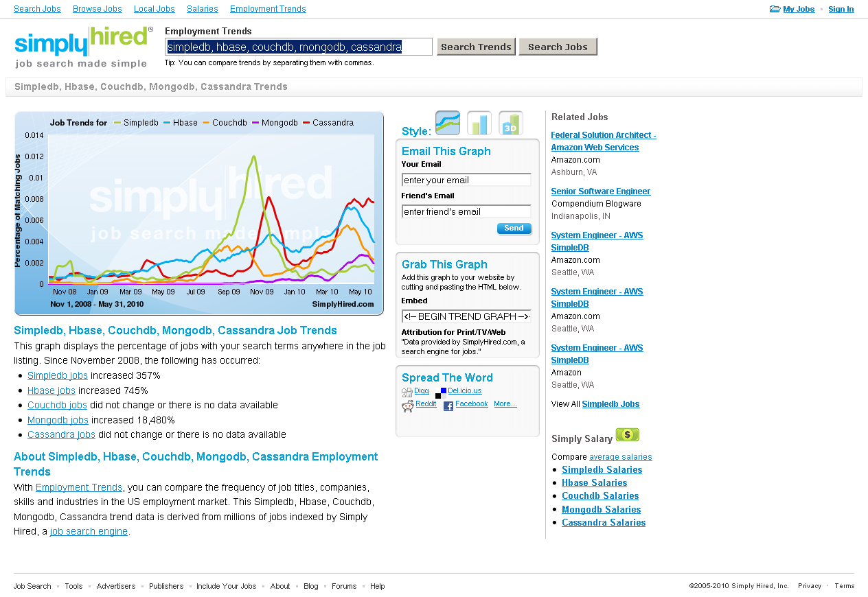Click the Simply Salary dollar icon
Screen dimensions: 868x597
pos(628,435)
